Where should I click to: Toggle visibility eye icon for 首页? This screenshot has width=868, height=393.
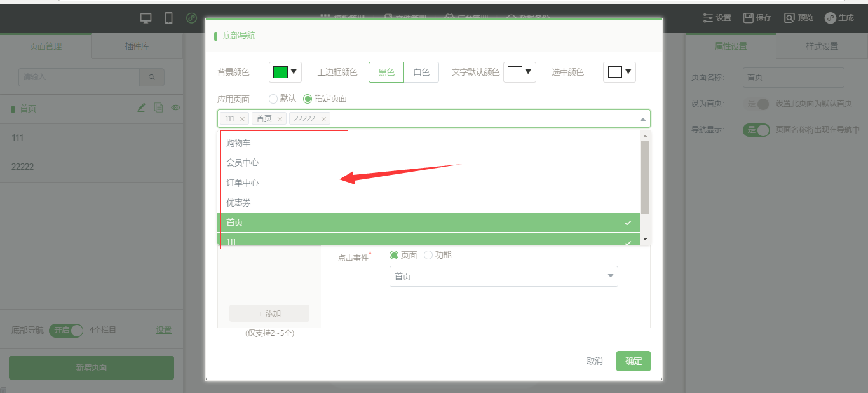pyautogui.click(x=175, y=108)
